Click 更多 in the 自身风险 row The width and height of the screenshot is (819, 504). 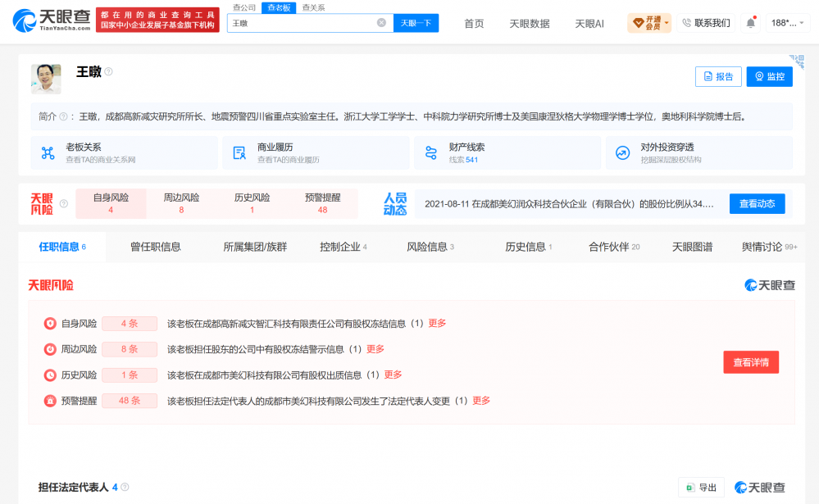[x=437, y=323]
